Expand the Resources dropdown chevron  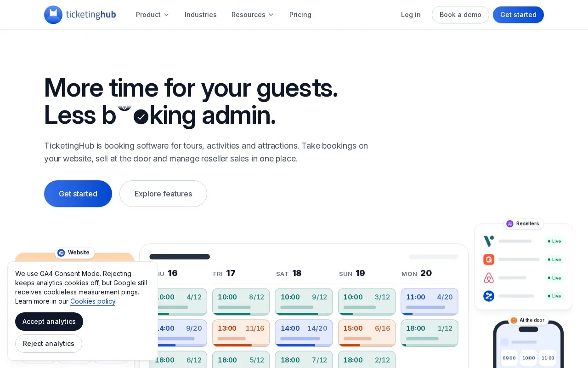271,15
